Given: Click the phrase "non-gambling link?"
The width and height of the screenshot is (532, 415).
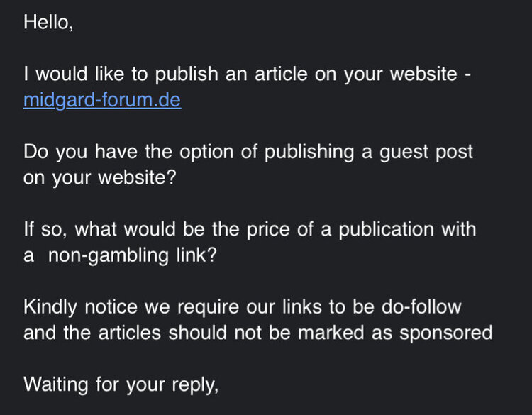Looking at the screenshot, I should (x=132, y=255).
